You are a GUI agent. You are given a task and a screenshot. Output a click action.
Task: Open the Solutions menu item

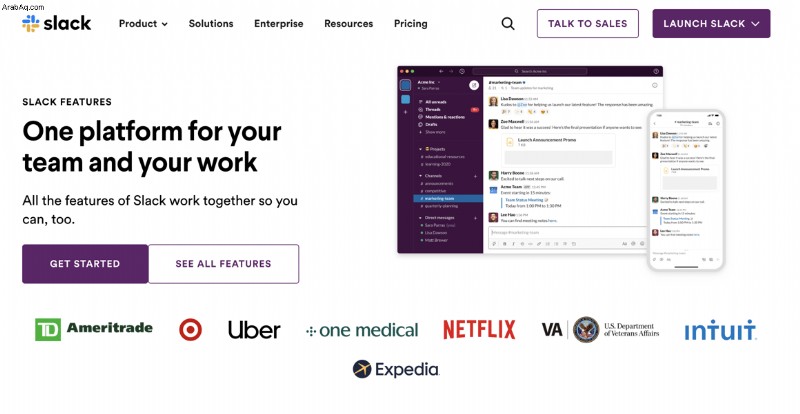coord(211,23)
